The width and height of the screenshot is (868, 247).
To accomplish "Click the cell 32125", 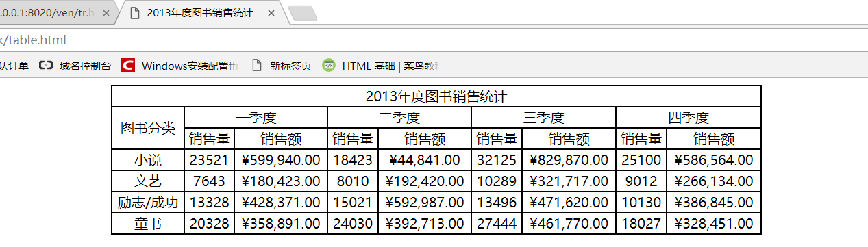I will point(497,160).
